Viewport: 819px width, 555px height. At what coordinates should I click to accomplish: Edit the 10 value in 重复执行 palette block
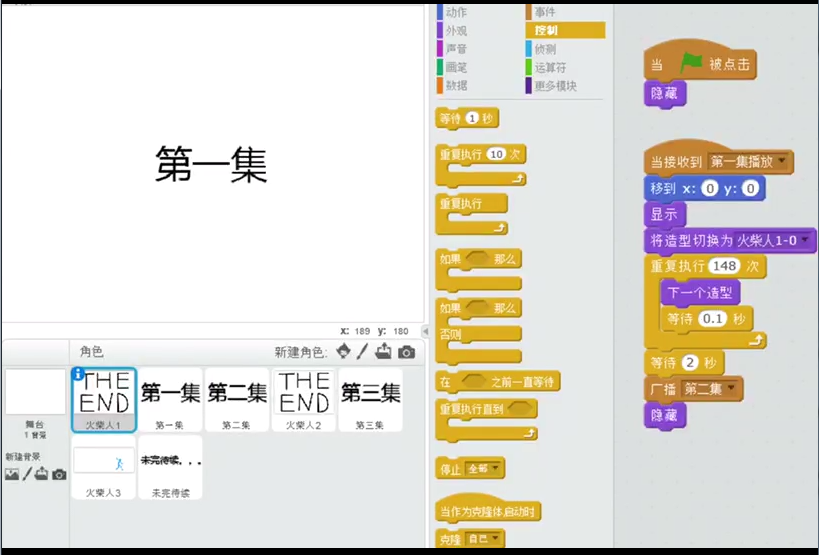[x=496, y=154]
